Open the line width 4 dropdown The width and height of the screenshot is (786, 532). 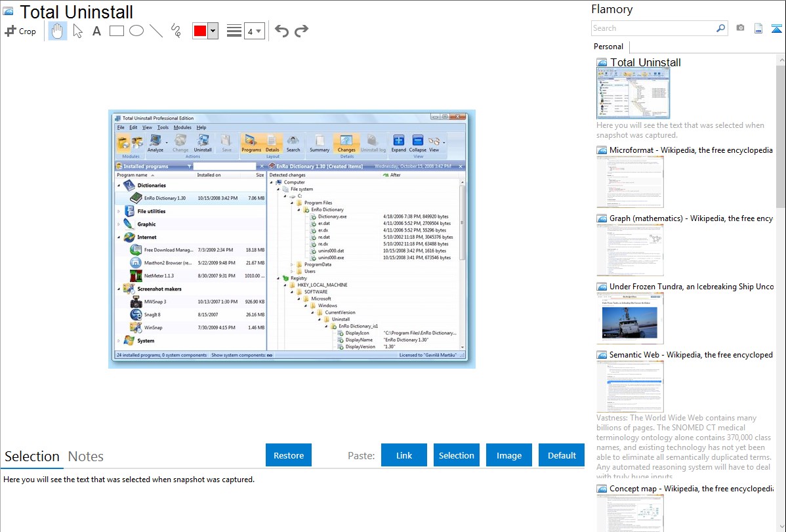coord(255,31)
